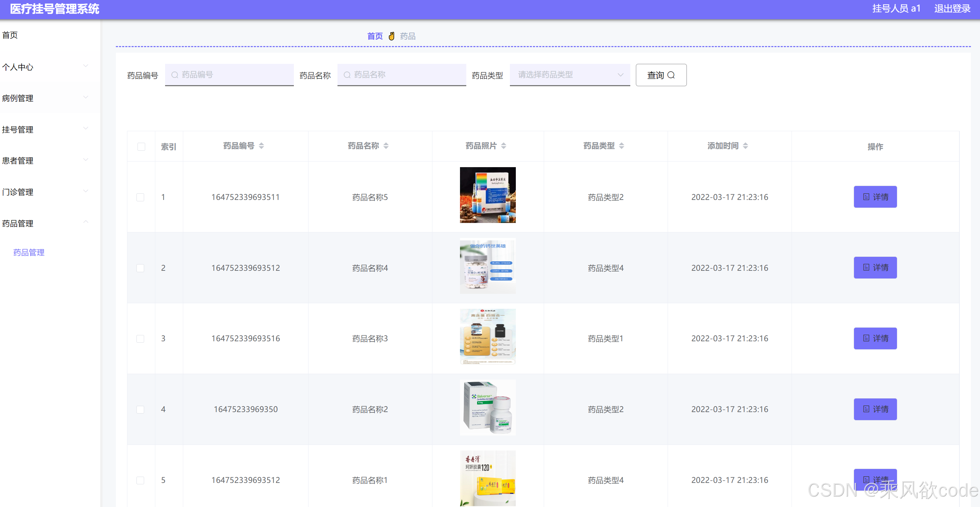The height and width of the screenshot is (507, 980).
Task: Open 详情 for 药品名称4 row
Action: tap(875, 268)
